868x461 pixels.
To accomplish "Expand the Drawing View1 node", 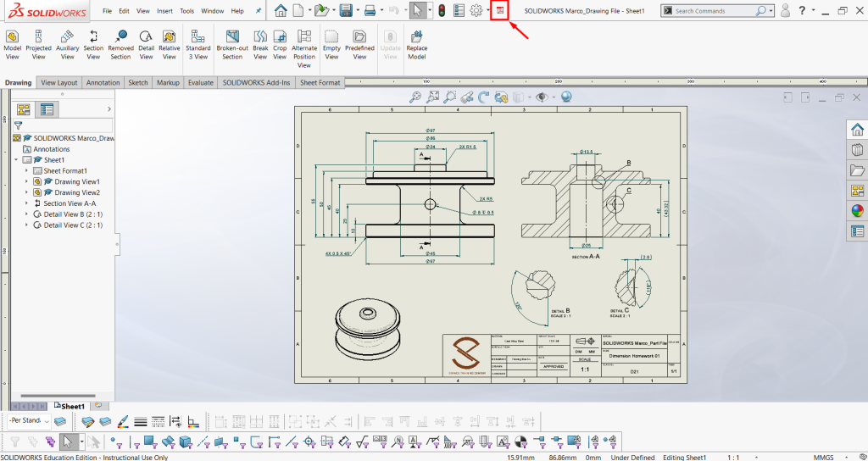I will [x=26, y=181].
